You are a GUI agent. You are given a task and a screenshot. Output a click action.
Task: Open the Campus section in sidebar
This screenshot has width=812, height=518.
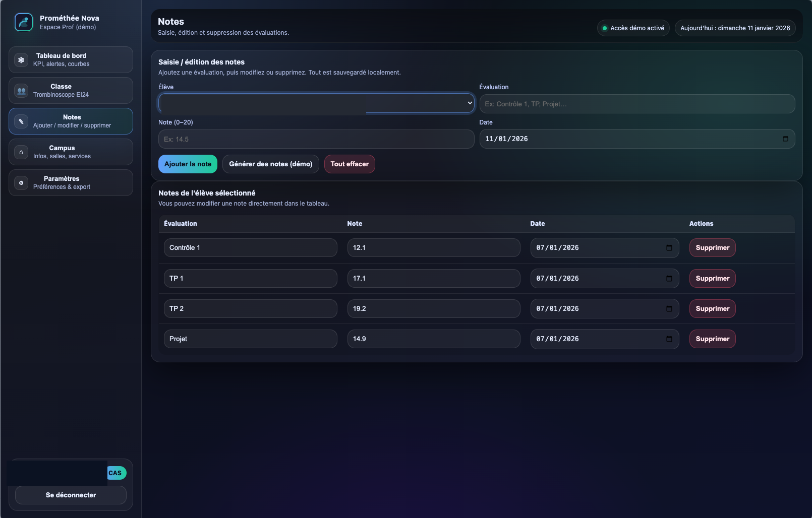(71, 152)
